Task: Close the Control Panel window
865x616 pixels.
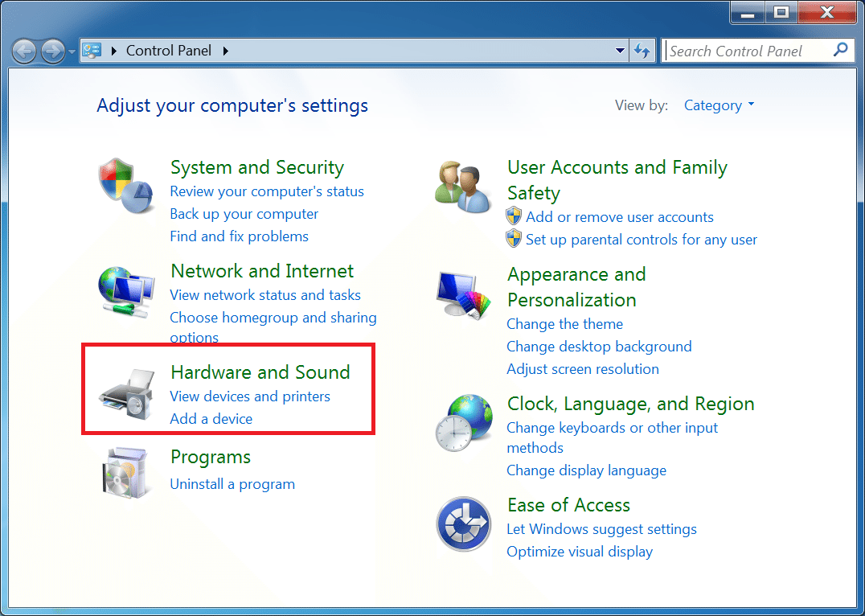Action: coord(827,13)
